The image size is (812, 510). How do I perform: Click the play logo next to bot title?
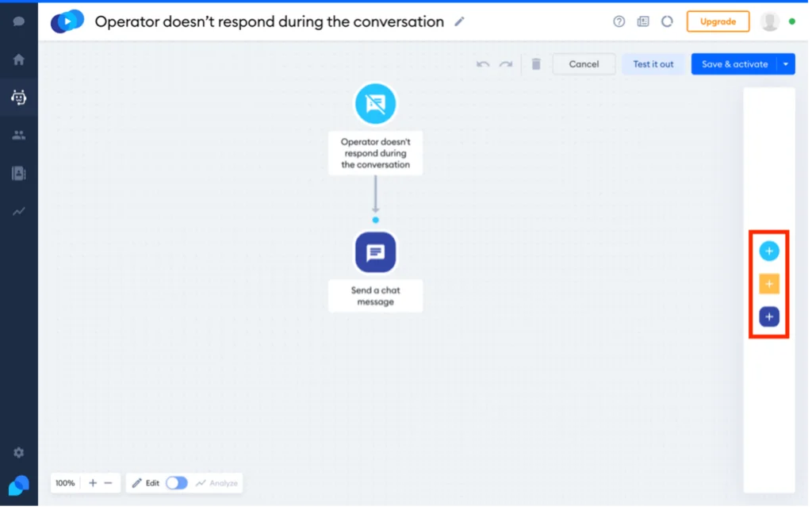coord(67,21)
